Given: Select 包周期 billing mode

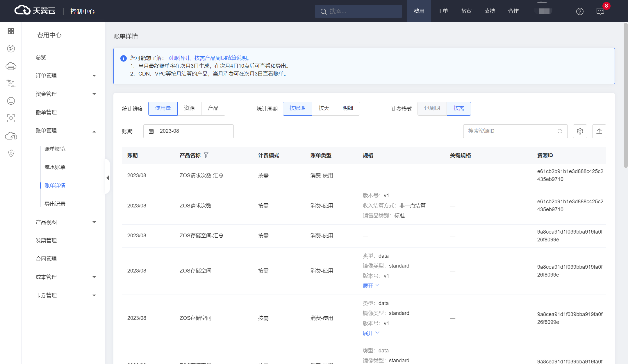Looking at the screenshot, I should [x=432, y=108].
